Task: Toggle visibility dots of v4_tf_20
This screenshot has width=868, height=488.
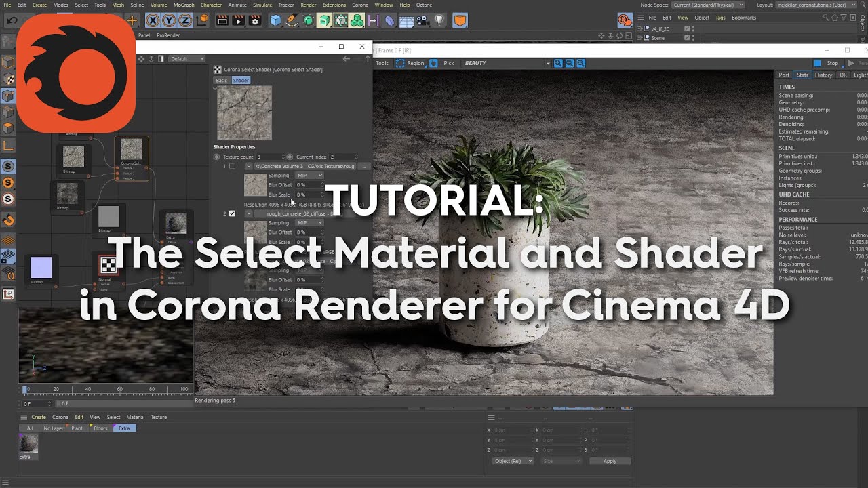Action: pos(693,29)
